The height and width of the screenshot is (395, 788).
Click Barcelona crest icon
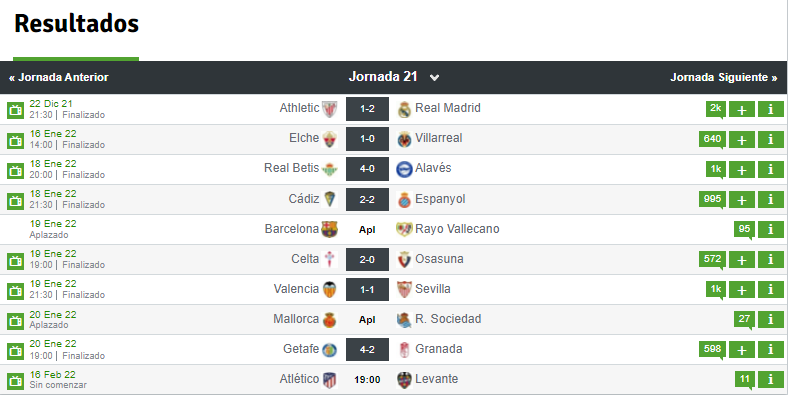click(329, 229)
